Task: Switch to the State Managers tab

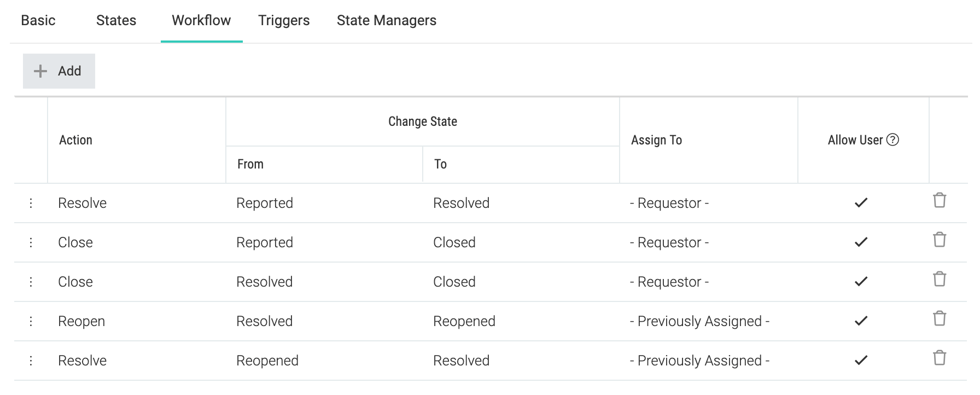Action: 387,21
